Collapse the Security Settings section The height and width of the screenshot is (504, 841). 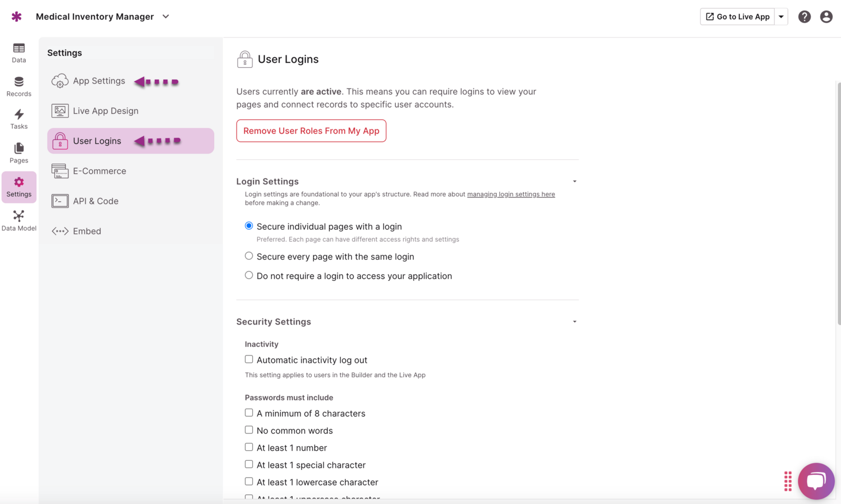coord(575,322)
